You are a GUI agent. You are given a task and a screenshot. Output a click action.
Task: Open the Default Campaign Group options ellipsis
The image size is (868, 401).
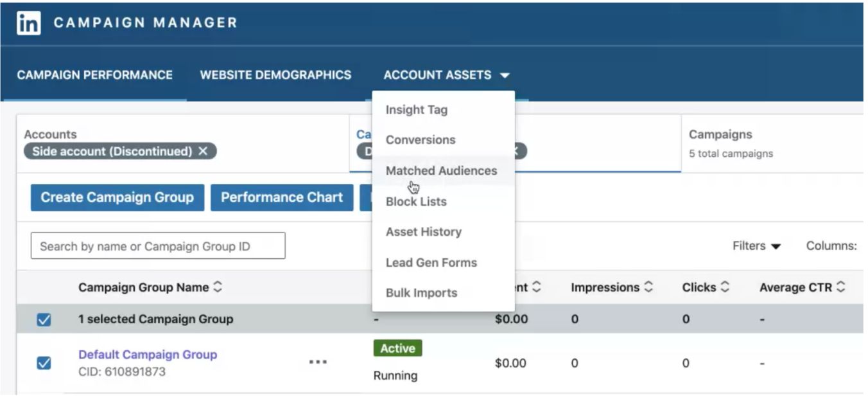[318, 362]
